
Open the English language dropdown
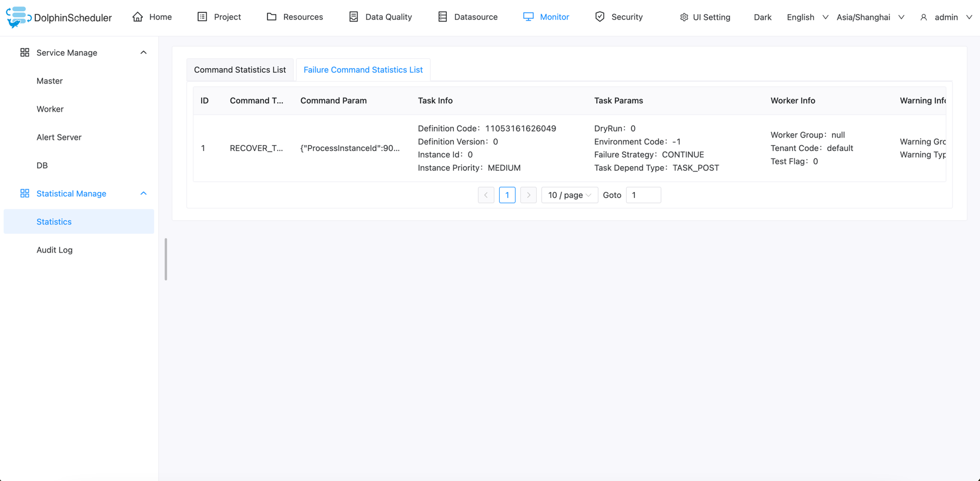point(807,17)
